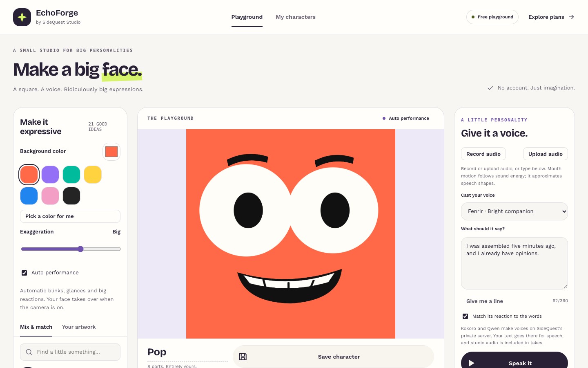
Task: Open the background color picker swatch
Action: coord(111,152)
